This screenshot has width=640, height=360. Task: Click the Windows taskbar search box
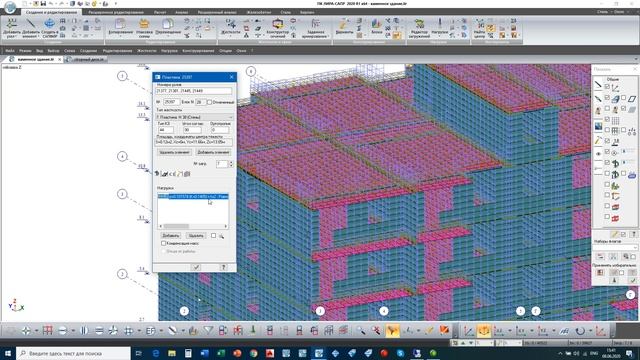pos(74,353)
